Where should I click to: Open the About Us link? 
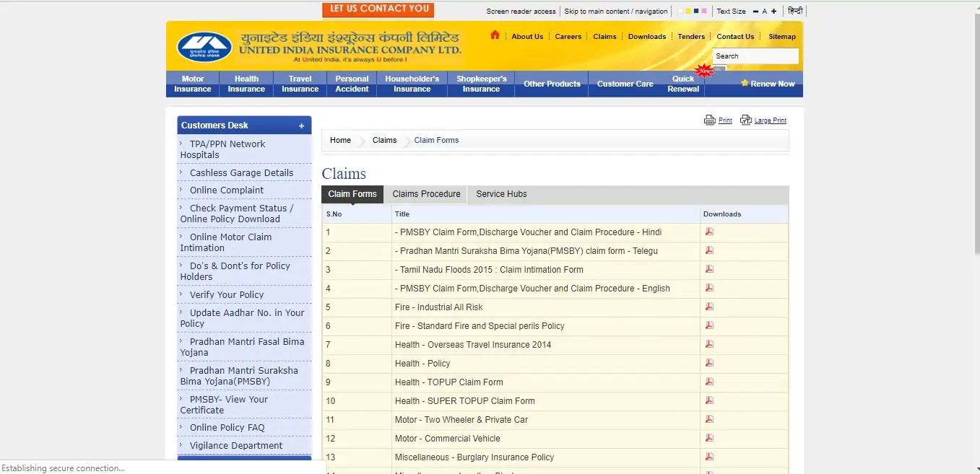coord(527,37)
